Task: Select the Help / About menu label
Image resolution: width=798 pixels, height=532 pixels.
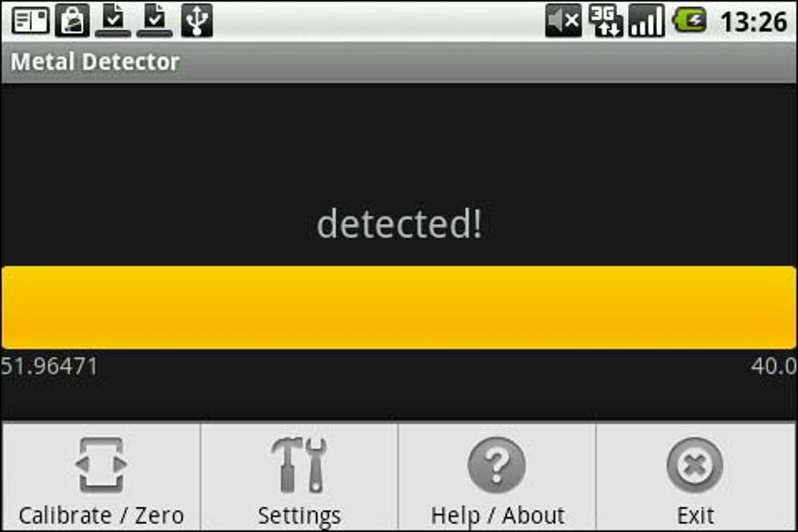Action: (x=498, y=516)
